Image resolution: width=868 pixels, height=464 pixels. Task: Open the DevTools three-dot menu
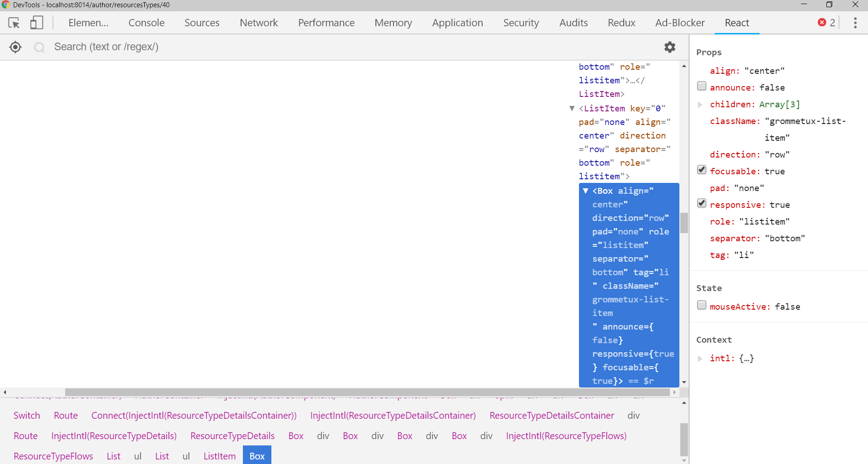coord(855,23)
